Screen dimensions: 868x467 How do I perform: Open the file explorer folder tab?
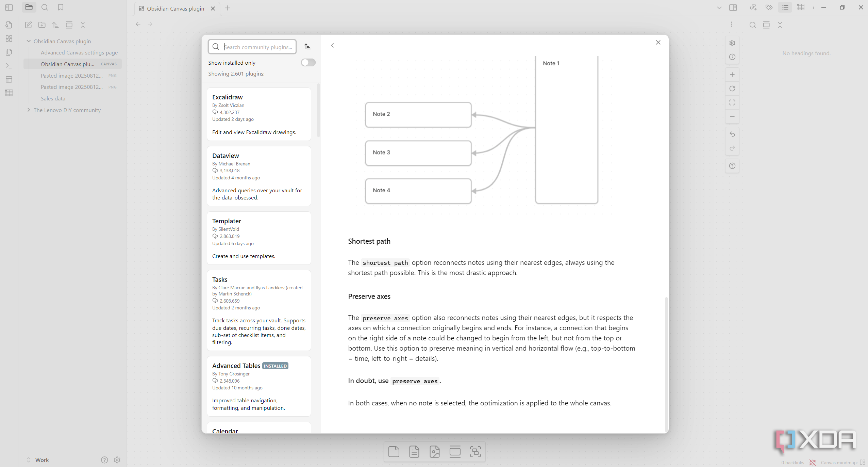coord(29,7)
